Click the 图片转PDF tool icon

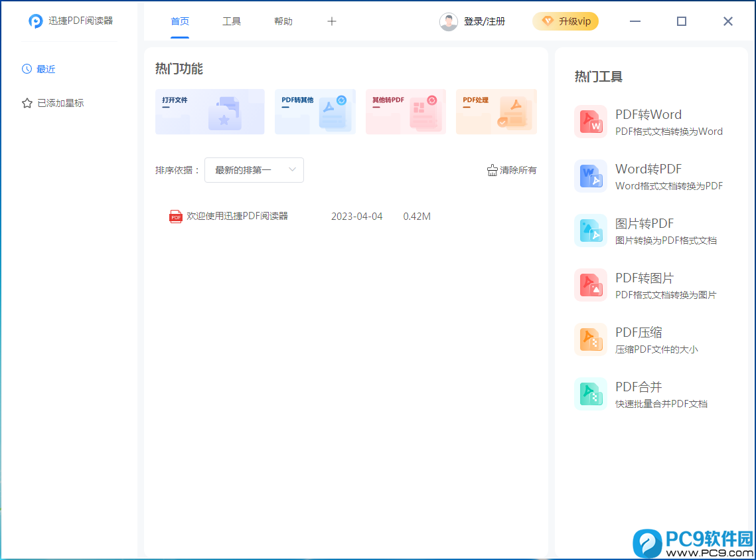pyautogui.click(x=591, y=231)
